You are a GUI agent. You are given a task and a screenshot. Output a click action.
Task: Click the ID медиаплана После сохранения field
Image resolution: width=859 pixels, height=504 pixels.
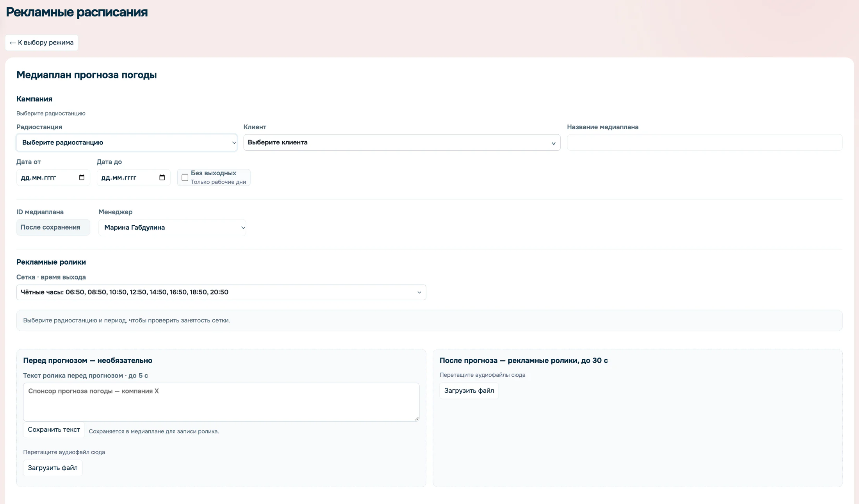pyautogui.click(x=53, y=228)
